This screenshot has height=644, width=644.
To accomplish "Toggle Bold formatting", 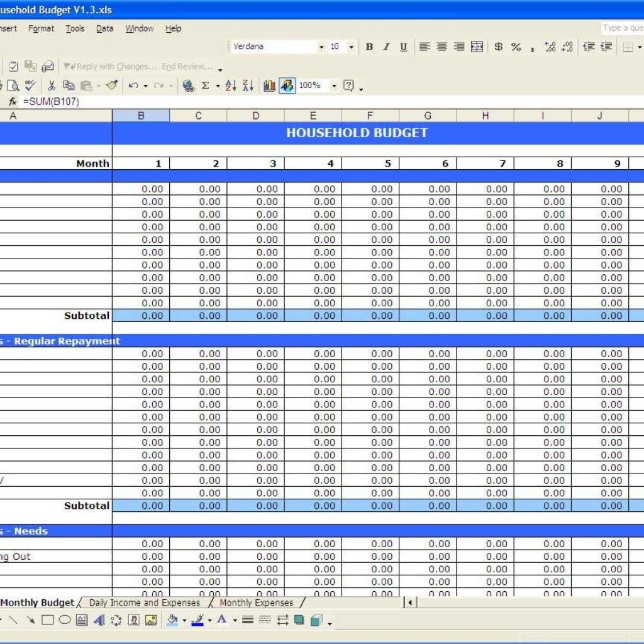I will (x=369, y=47).
